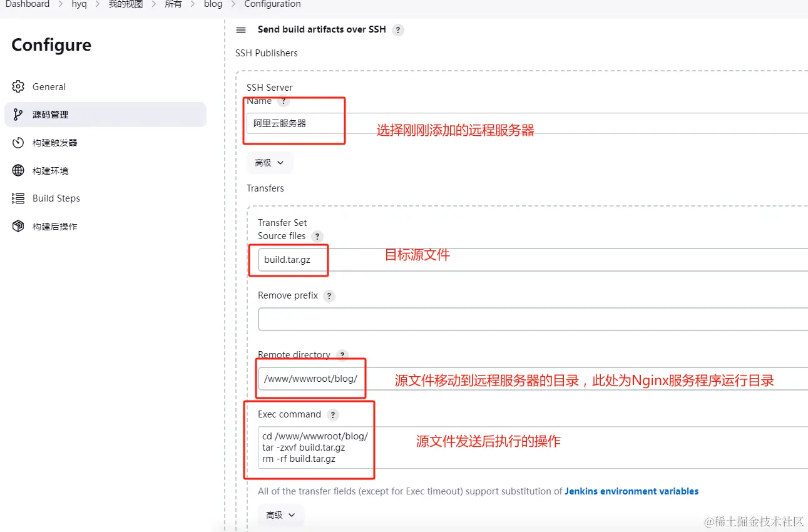
Task: Click the General gear icon
Action: coord(18,87)
